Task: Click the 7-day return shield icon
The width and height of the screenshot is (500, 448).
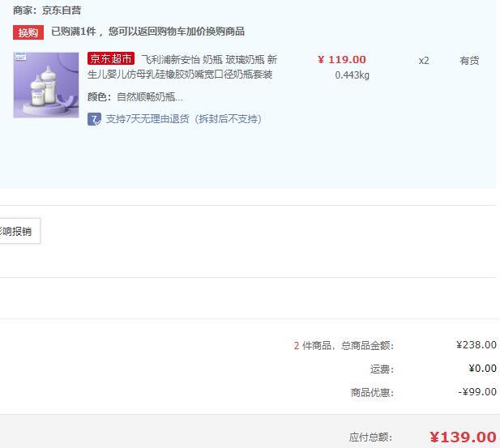Action: pyautogui.click(x=94, y=119)
